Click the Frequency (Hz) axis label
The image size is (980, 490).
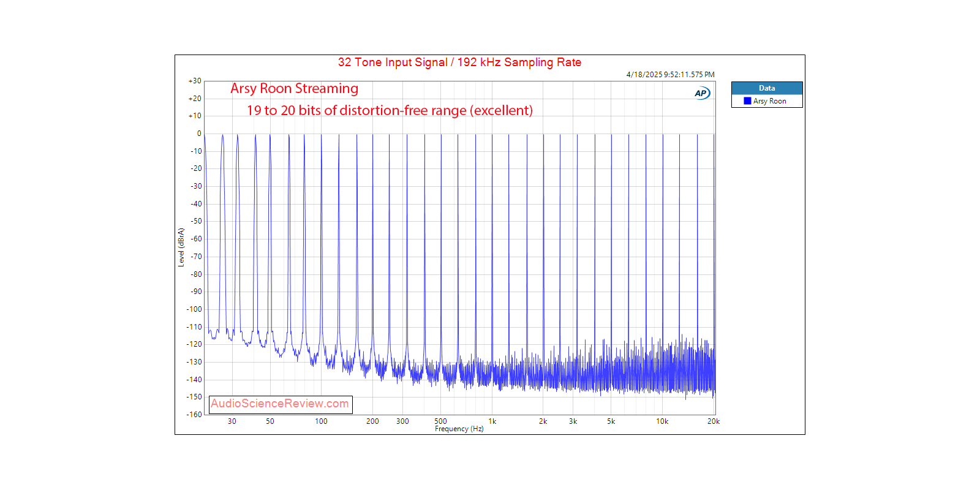point(459,429)
